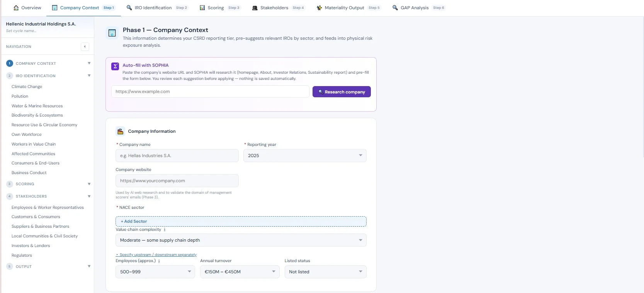Click the Phase 1 building header icon
The width and height of the screenshot is (644, 293).
point(112,33)
